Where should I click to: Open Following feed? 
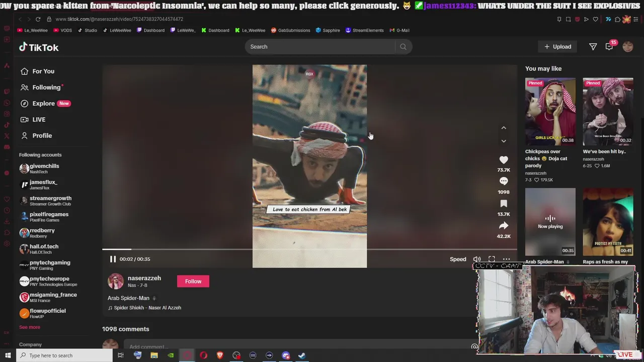[x=42, y=87]
